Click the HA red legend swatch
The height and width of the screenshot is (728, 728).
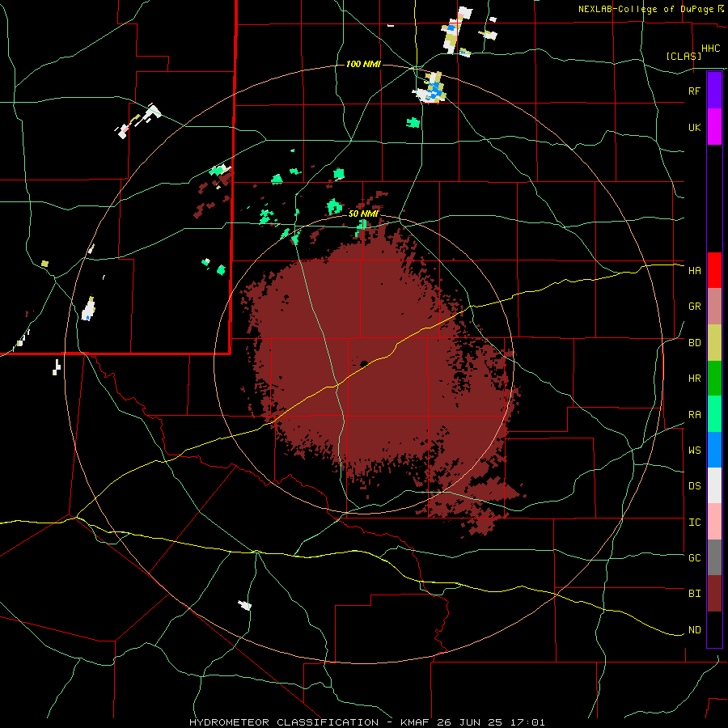click(714, 270)
